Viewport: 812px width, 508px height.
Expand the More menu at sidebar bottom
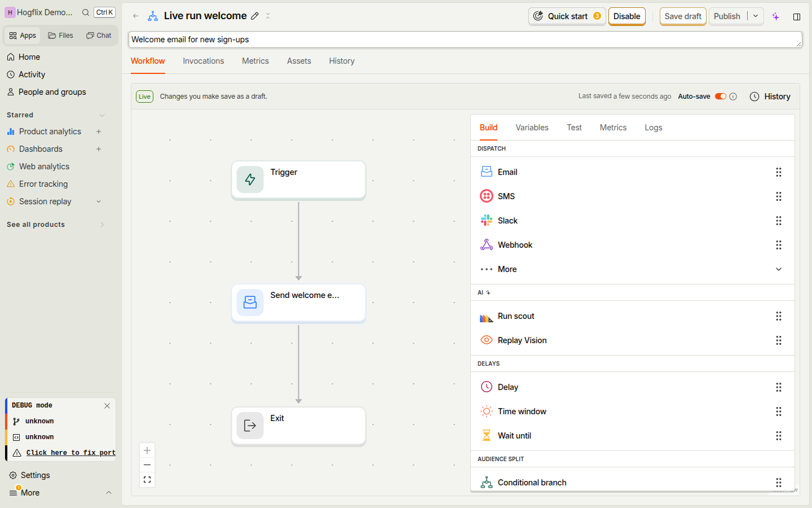(x=109, y=493)
